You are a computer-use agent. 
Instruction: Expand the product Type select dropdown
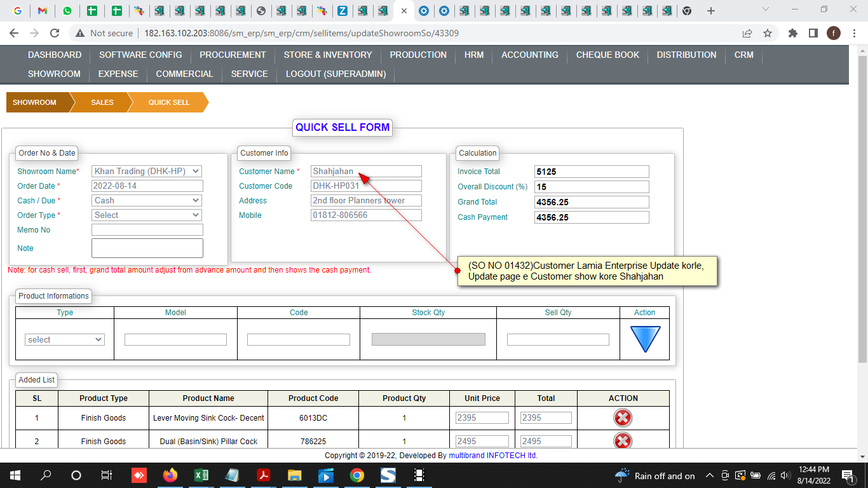(64, 339)
